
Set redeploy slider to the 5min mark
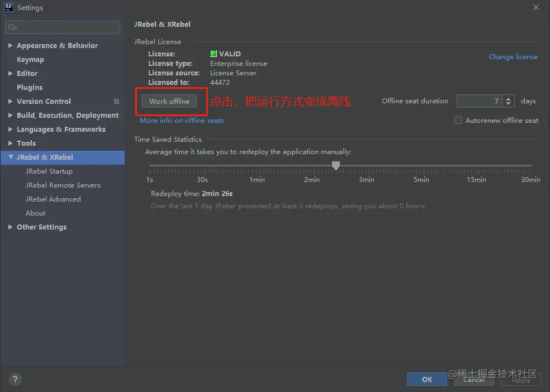(424, 165)
